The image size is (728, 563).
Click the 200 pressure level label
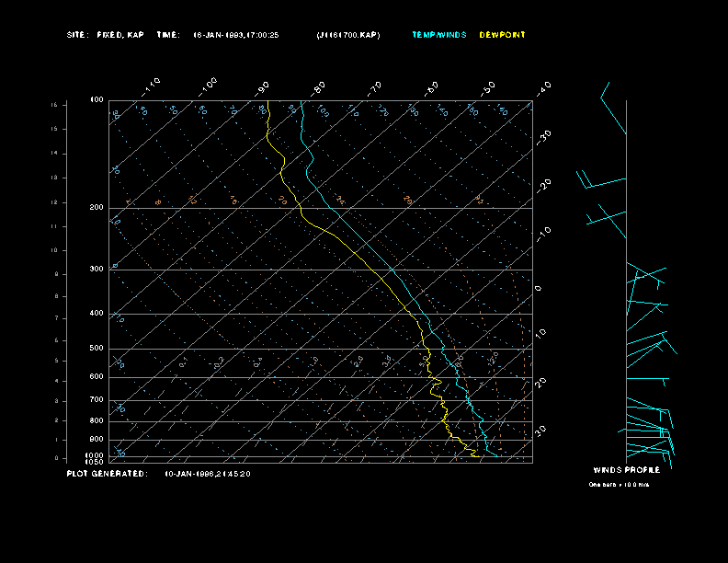click(x=97, y=208)
